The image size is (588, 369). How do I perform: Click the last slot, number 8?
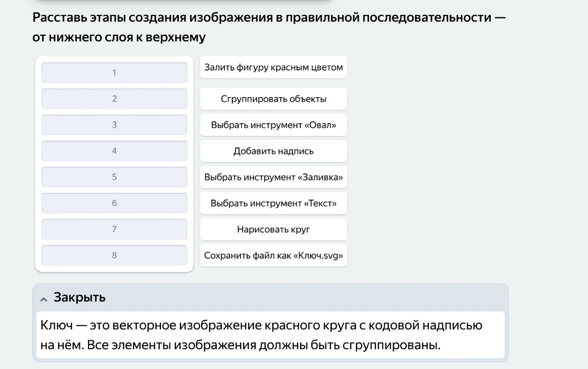(x=114, y=255)
